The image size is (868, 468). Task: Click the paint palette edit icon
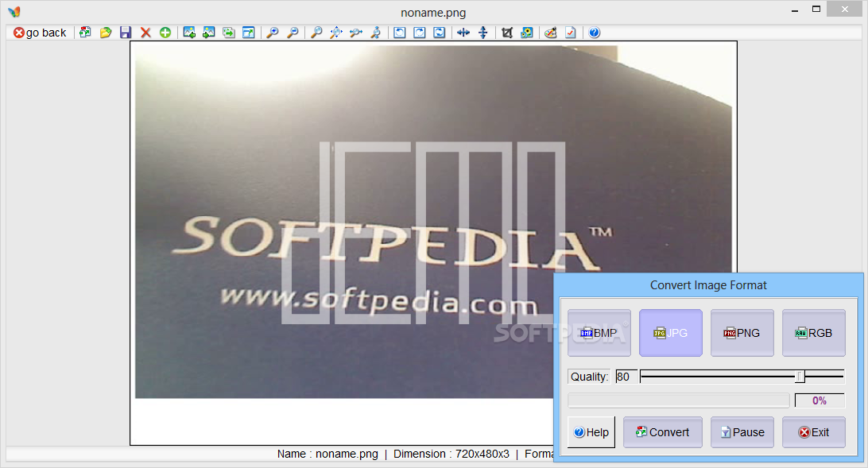point(550,33)
